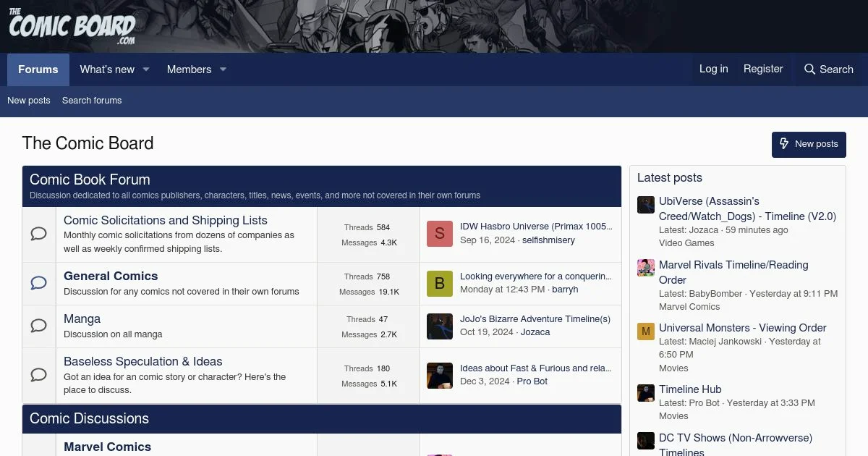Image resolution: width=868 pixels, height=456 pixels.
Task: Click the General Comics forum speech bubble icon
Action: tap(39, 283)
